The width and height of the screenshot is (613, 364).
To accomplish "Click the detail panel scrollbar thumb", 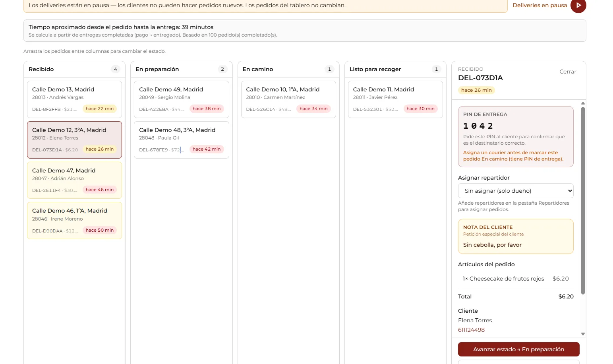I will pyautogui.click(x=583, y=201).
